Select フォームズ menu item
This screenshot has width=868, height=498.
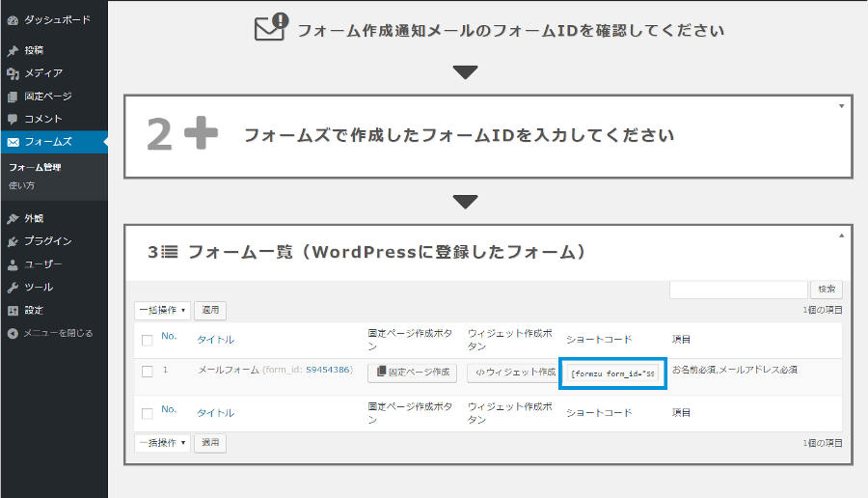54,142
